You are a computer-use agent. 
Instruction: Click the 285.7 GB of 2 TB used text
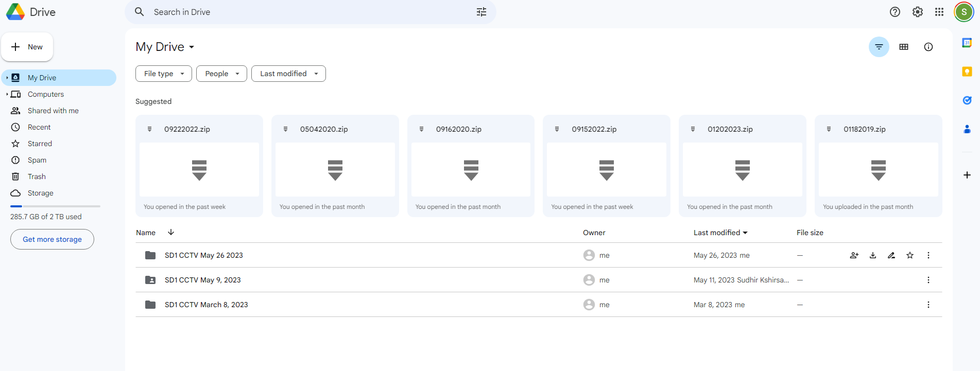click(46, 217)
